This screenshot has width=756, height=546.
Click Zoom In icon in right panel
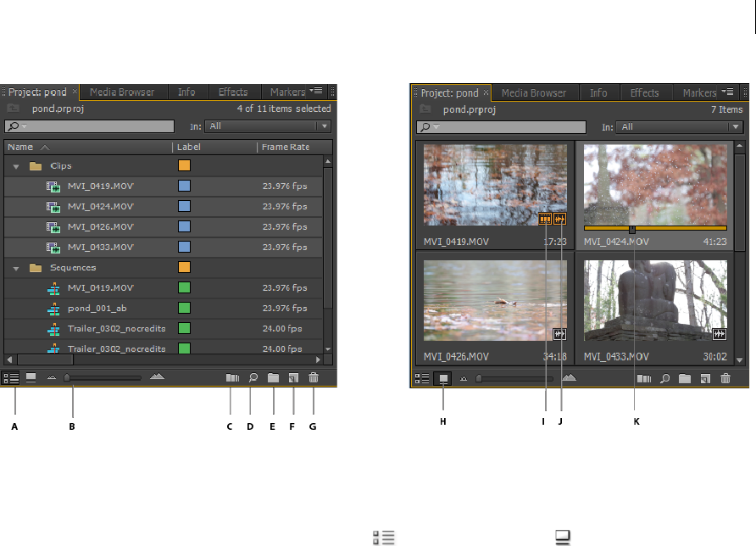click(x=569, y=377)
